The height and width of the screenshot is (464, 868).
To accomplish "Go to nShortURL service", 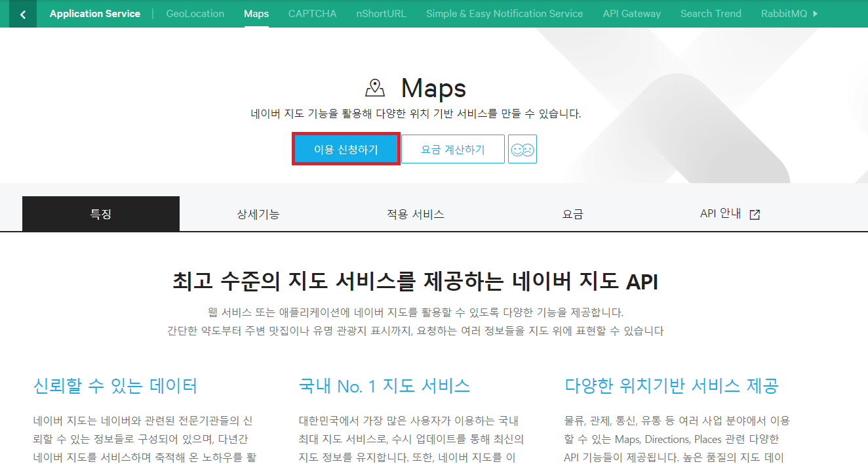I will (x=382, y=14).
